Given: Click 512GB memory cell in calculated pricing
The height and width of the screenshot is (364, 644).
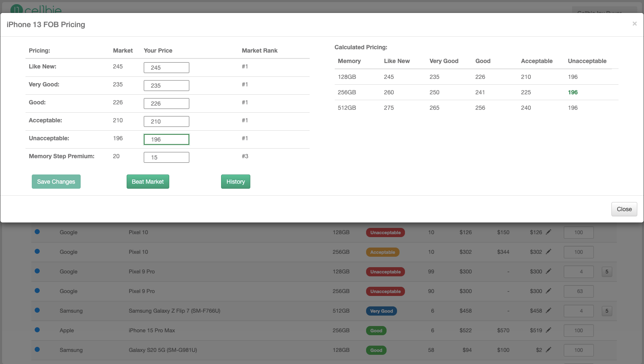Looking at the screenshot, I should (x=347, y=108).
